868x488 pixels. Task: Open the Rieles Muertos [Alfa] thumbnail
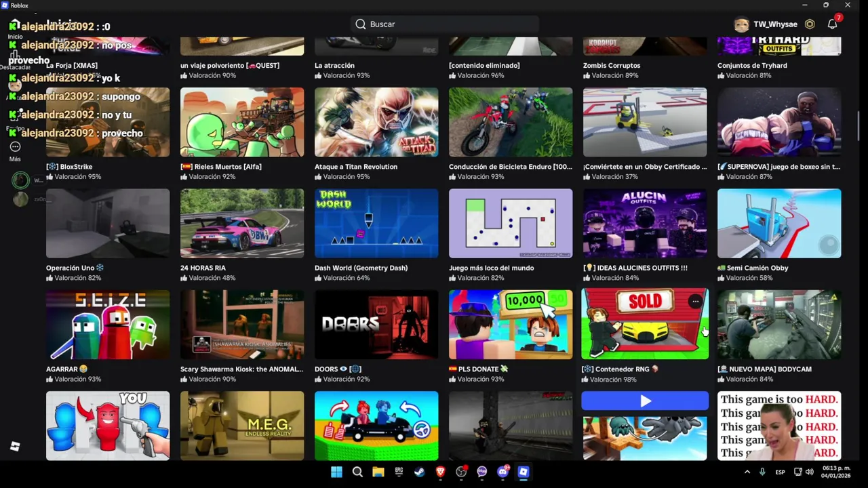(x=242, y=122)
